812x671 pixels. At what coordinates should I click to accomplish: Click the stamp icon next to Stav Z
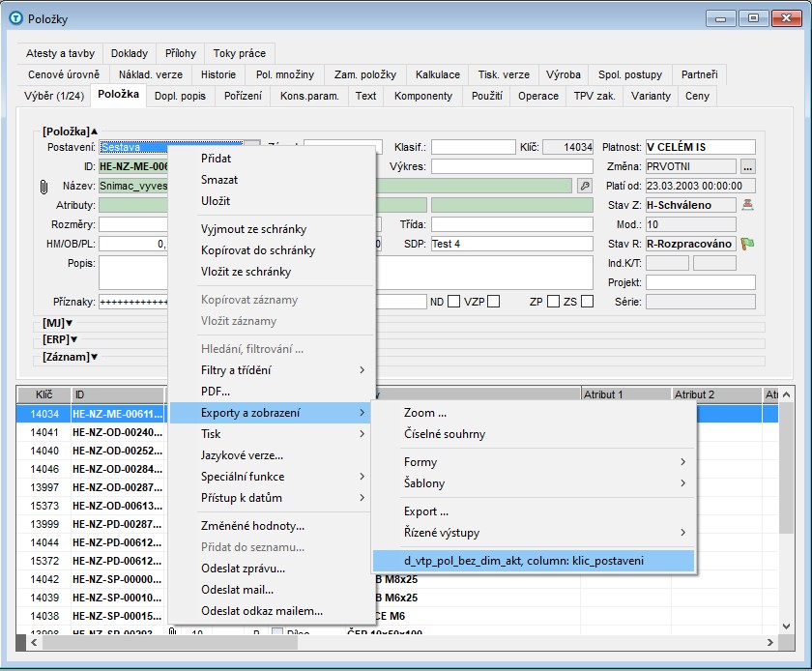tap(747, 205)
